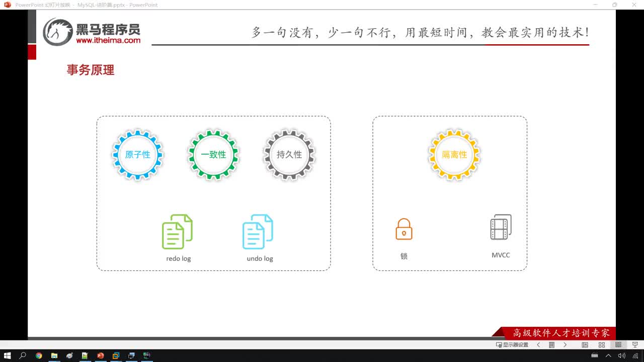Open the DataGrip app in taskbar
This screenshot has width=644, height=362.
(147, 355)
